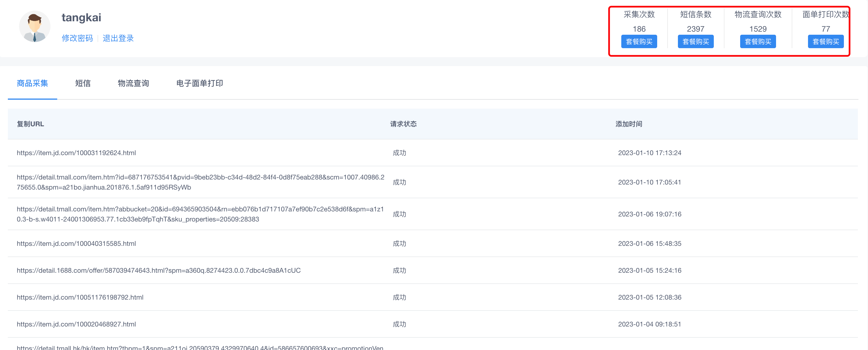Screen dimensions: 868x350
Task: Click timestamp 2023-01-06 15:48:35
Action: coord(650,243)
